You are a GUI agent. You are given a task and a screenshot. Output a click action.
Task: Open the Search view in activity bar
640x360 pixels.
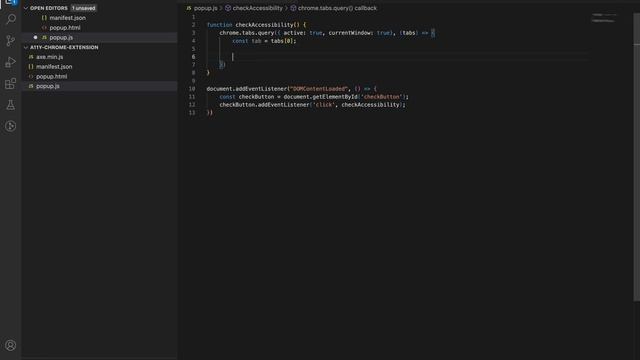point(11,19)
